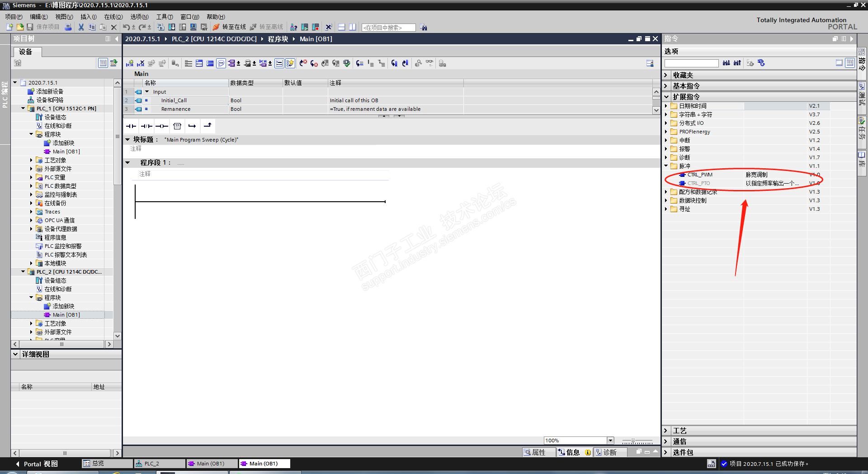
Task: Open the PLC_2 taskbar button
Action: (159, 464)
